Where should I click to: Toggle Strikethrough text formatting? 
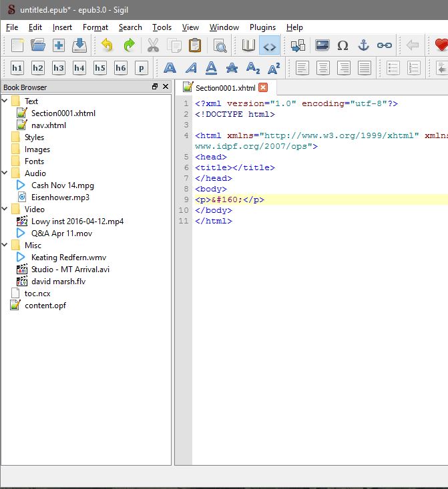(x=232, y=68)
